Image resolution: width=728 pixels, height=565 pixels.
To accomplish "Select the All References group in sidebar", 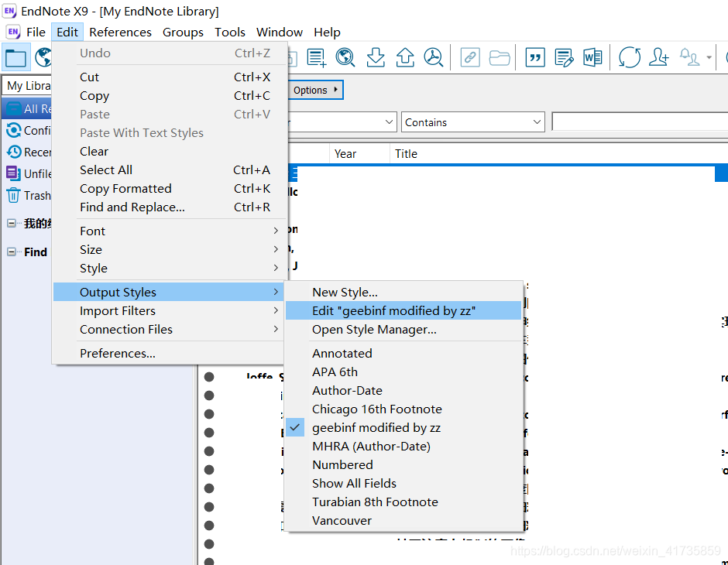I will 27,108.
